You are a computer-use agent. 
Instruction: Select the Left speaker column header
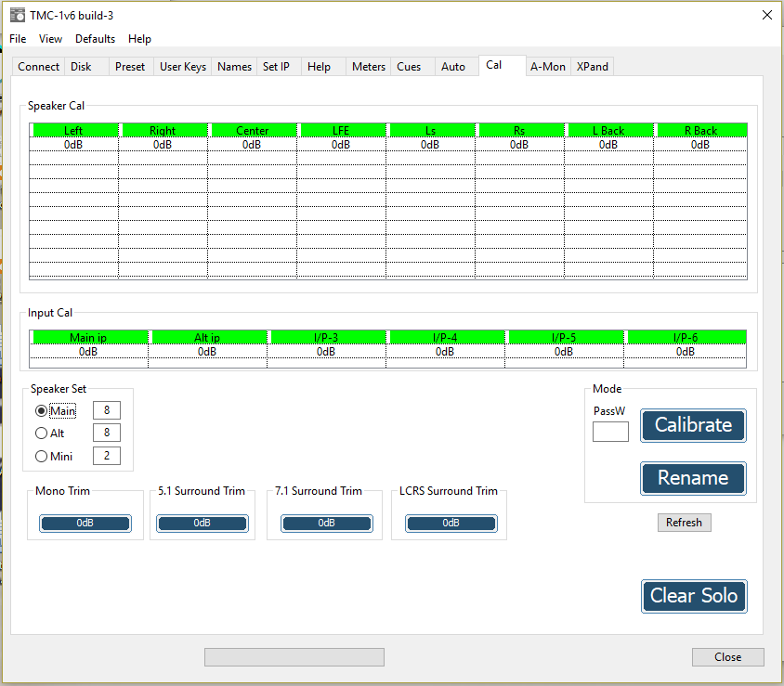[x=75, y=130]
